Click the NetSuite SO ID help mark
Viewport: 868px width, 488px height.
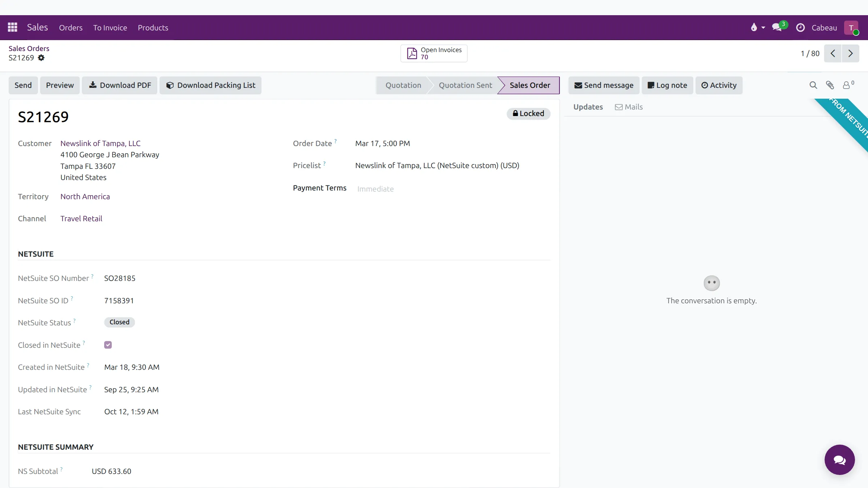[x=72, y=298]
